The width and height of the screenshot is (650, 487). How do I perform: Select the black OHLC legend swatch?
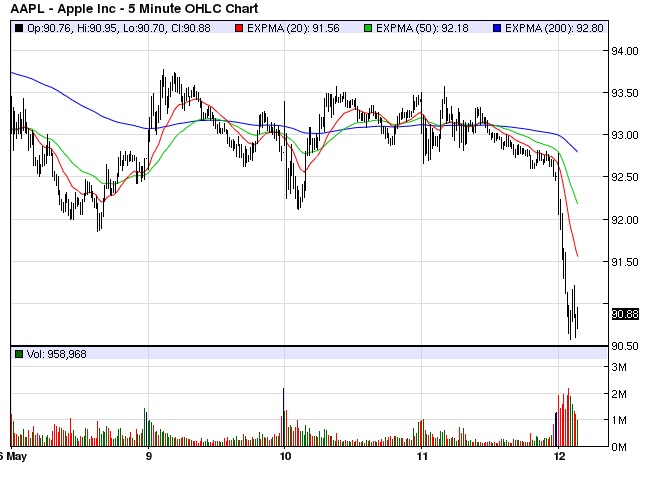point(19,28)
